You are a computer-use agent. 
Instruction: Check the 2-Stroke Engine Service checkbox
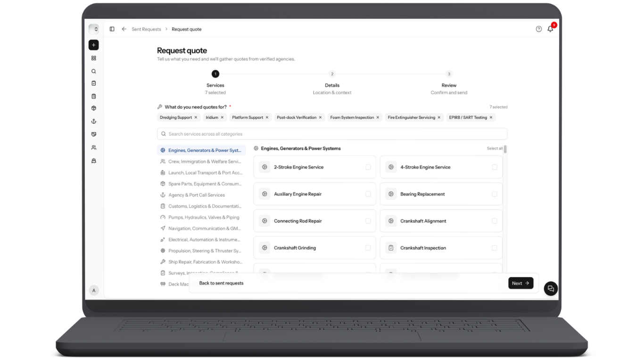pyautogui.click(x=368, y=167)
